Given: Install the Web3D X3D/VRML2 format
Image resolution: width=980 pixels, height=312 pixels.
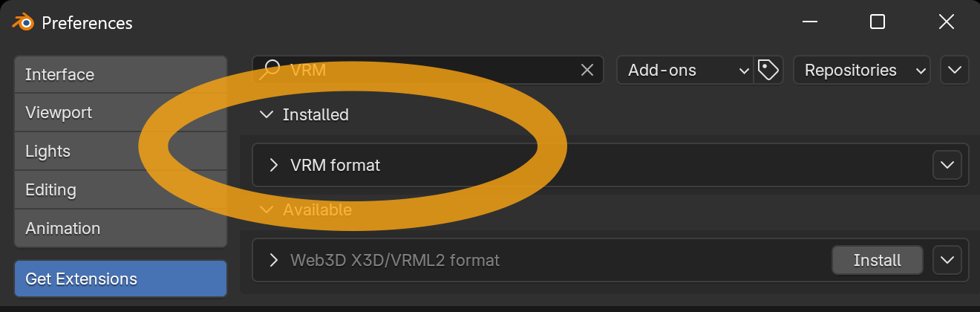Looking at the screenshot, I should [877, 260].
